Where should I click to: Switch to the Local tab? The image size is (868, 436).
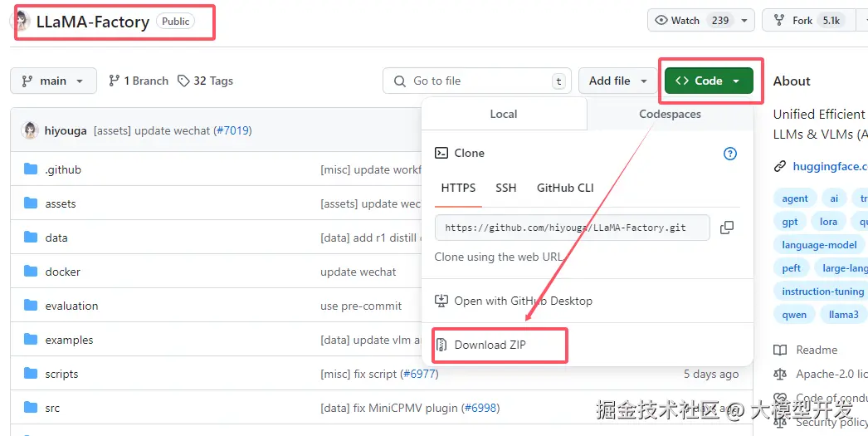point(503,114)
